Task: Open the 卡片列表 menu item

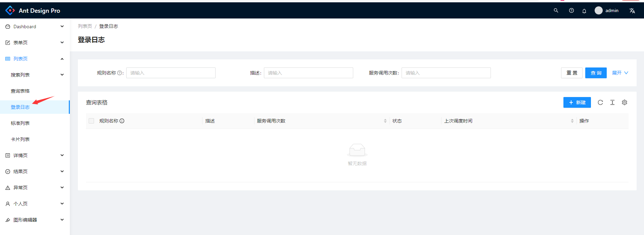Action: pyautogui.click(x=35, y=139)
